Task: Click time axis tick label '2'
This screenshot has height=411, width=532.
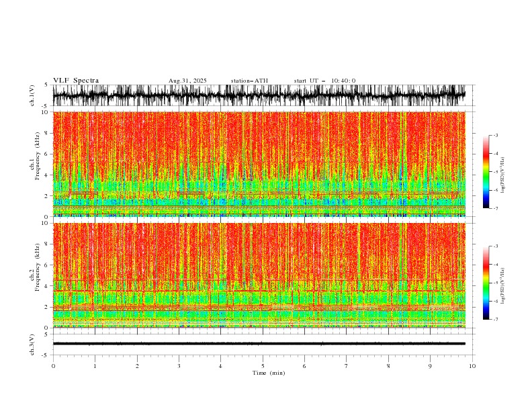Action: pyautogui.click(x=137, y=366)
